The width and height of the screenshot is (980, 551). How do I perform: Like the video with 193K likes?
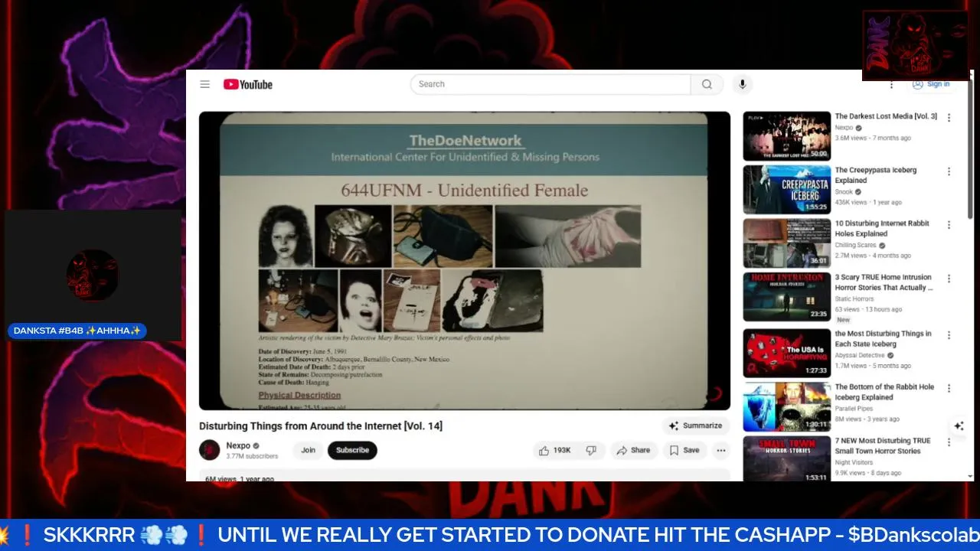point(555,450)
